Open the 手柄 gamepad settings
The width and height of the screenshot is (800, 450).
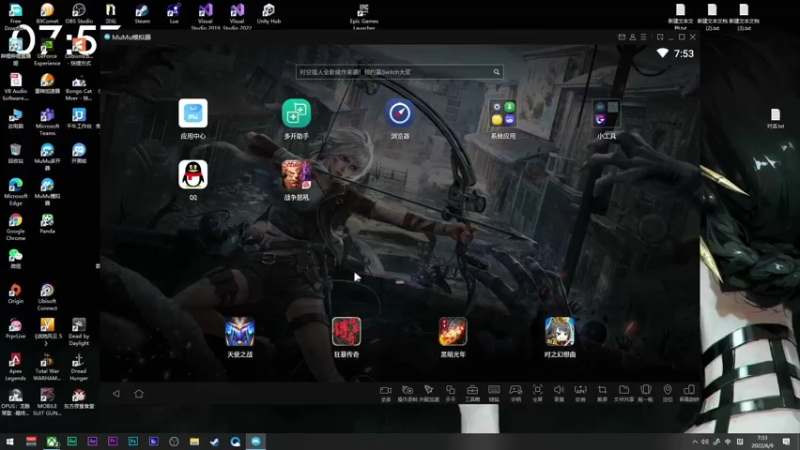(x=516, y=393)
